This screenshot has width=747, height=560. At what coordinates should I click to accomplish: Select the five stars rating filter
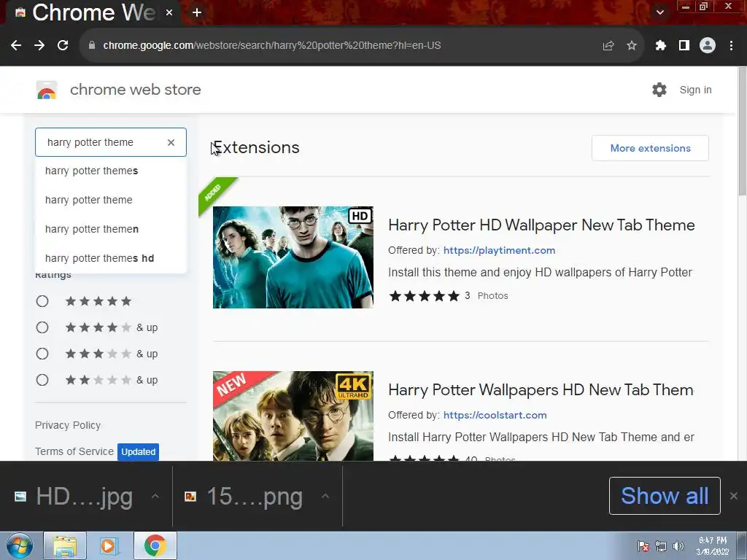pos(42,301)
